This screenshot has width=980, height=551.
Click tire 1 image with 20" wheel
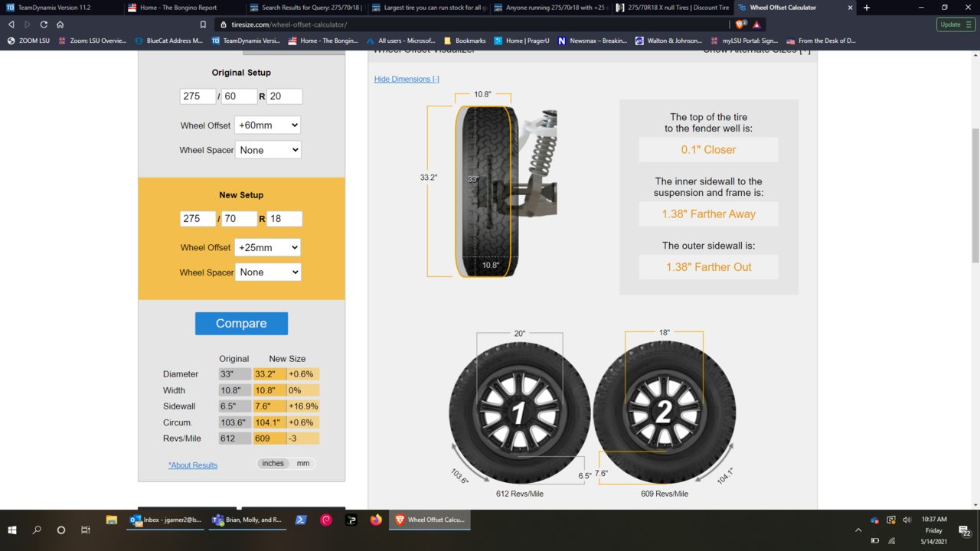click(520, 412)
